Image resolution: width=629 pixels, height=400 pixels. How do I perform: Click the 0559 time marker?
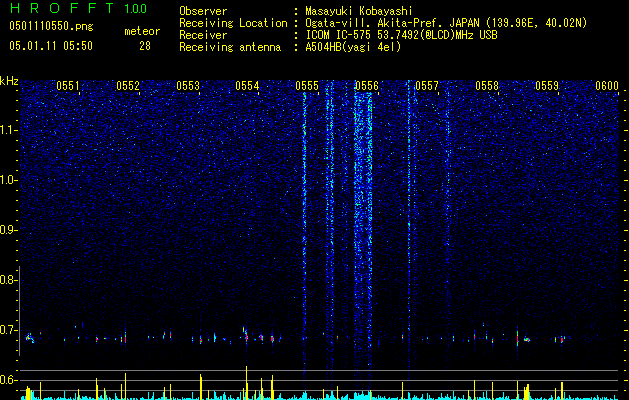click(x=547, y=86)
